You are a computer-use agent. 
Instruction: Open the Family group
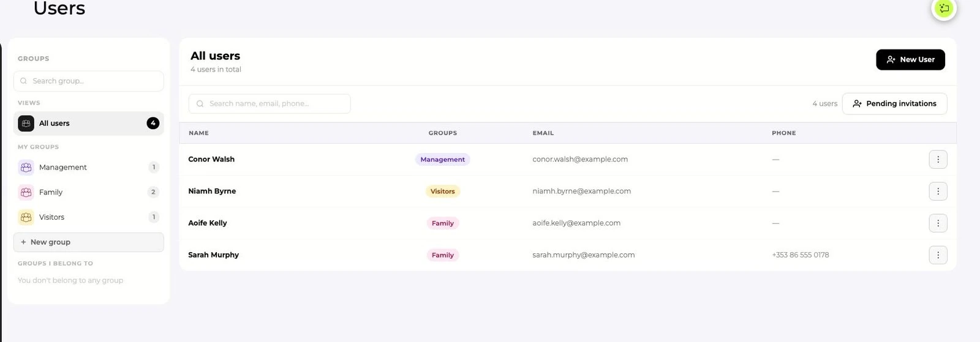[x=89, y=192]
